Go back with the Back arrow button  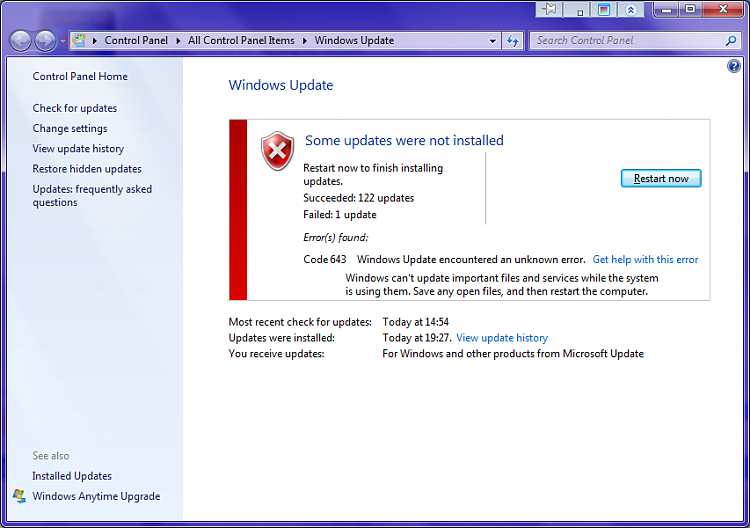click(x=21, y=41)
